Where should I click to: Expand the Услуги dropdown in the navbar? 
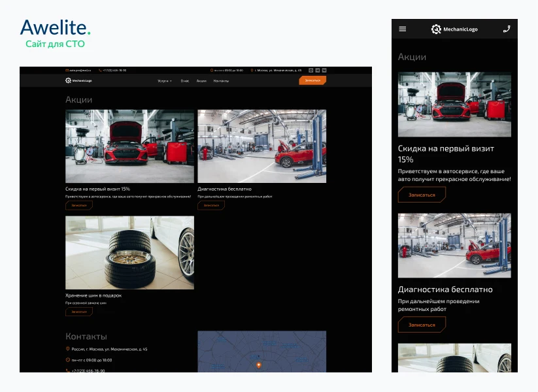tap(164, 81)
